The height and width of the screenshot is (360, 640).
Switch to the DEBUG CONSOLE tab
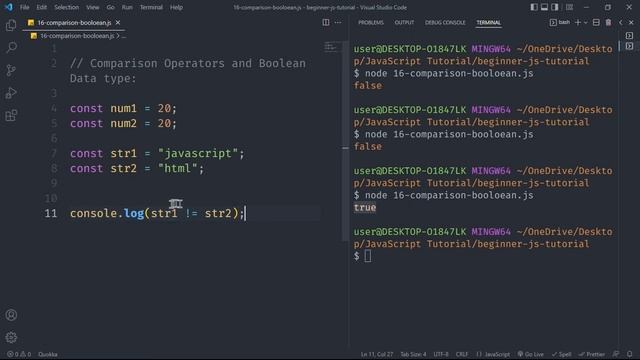click(x=445, y=22)
